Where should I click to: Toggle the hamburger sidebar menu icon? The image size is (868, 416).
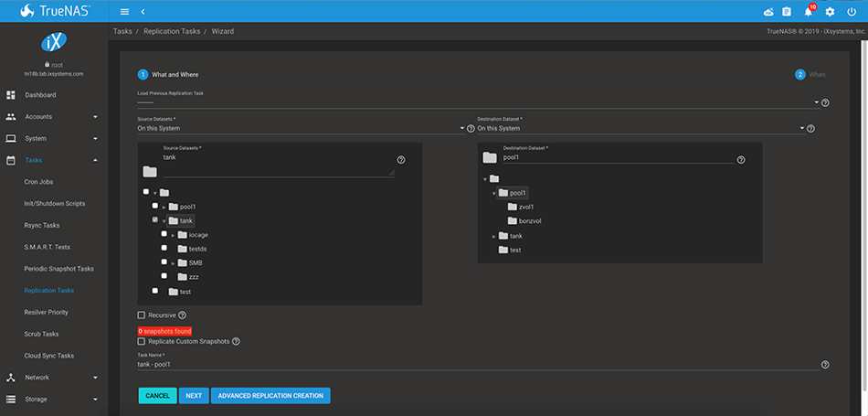[124, 12]
